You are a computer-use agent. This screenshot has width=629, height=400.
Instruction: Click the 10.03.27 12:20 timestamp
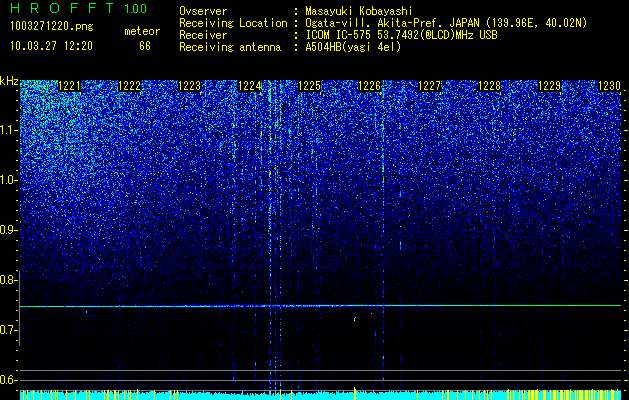click(51, 46)
